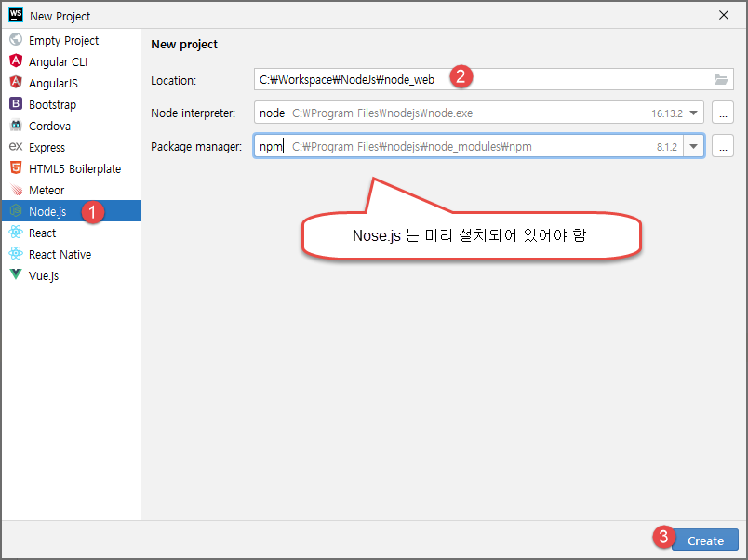Click the Bootstrap B icon

click(x=16, y=103)
